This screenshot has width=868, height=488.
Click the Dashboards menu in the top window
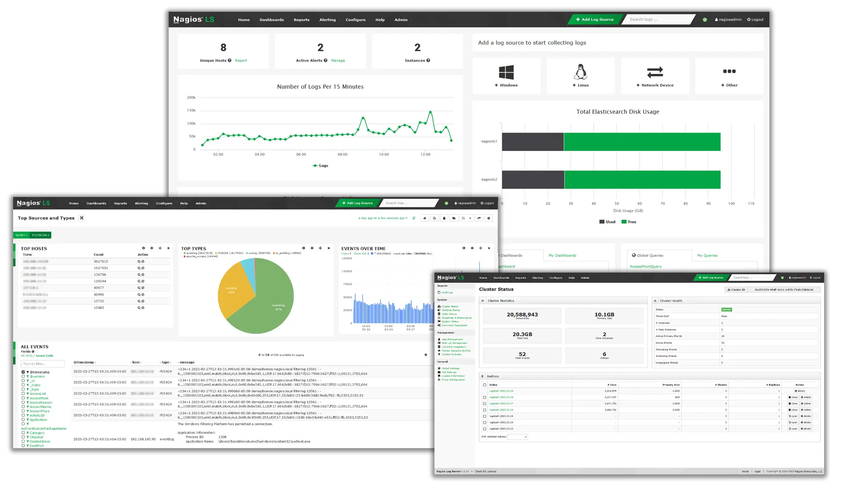(x=272, y=20)
